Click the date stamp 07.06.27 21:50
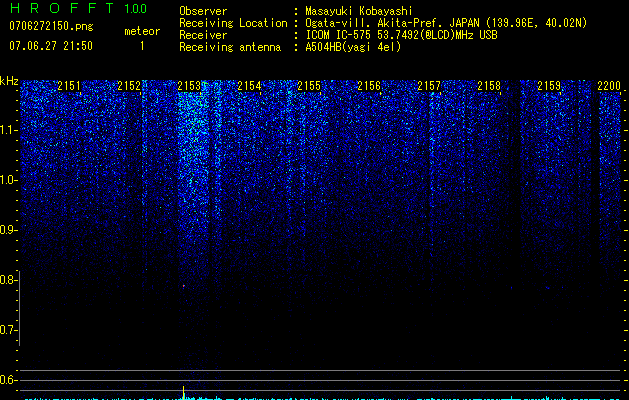 tap(51, 45)
